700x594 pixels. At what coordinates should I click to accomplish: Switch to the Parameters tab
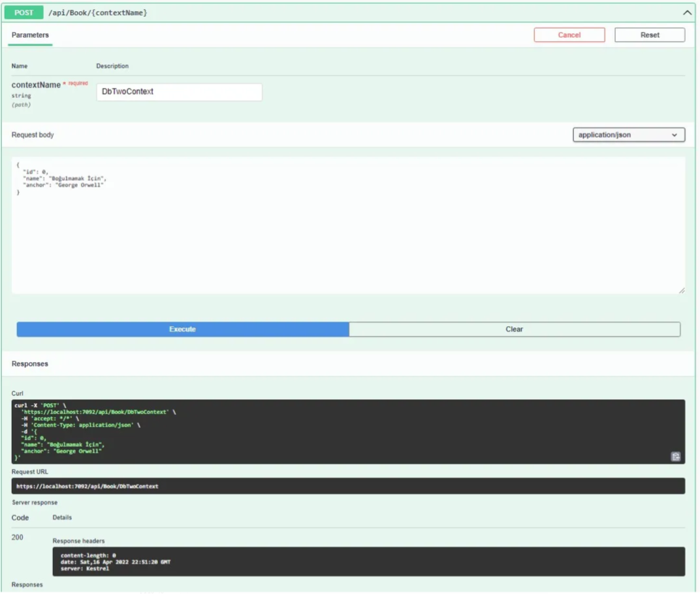[30, 35]
